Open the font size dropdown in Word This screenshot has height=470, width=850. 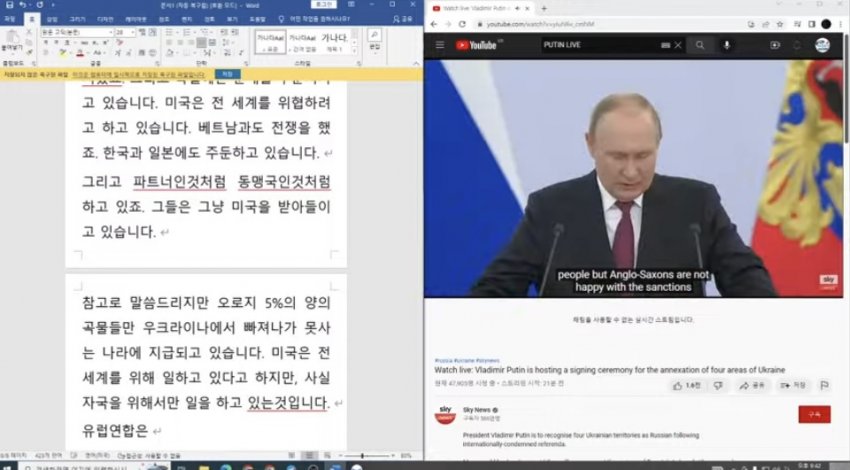click(x=132, y=32)
